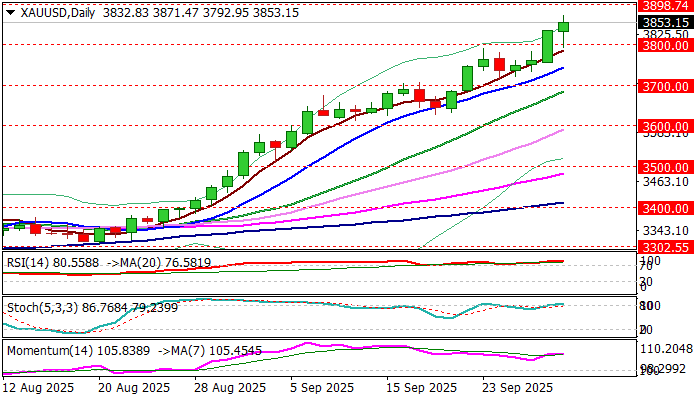Click the 3600.00 red level label
Image resolution: width=700 pixels, height=400 pixels.
pos(666,126)
